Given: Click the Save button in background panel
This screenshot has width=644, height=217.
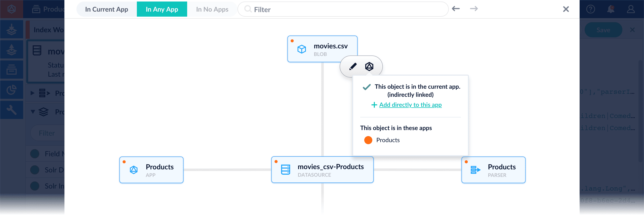Looking at the screenshot, I should point(603,30).
